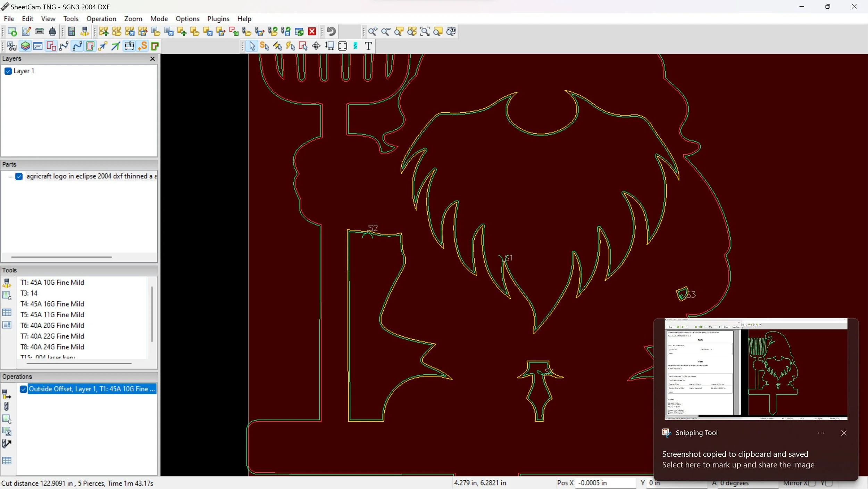Click the Snipping Tool screenshot thumbnail
Viewport: 868px width, 489px height.
[756, 369]
